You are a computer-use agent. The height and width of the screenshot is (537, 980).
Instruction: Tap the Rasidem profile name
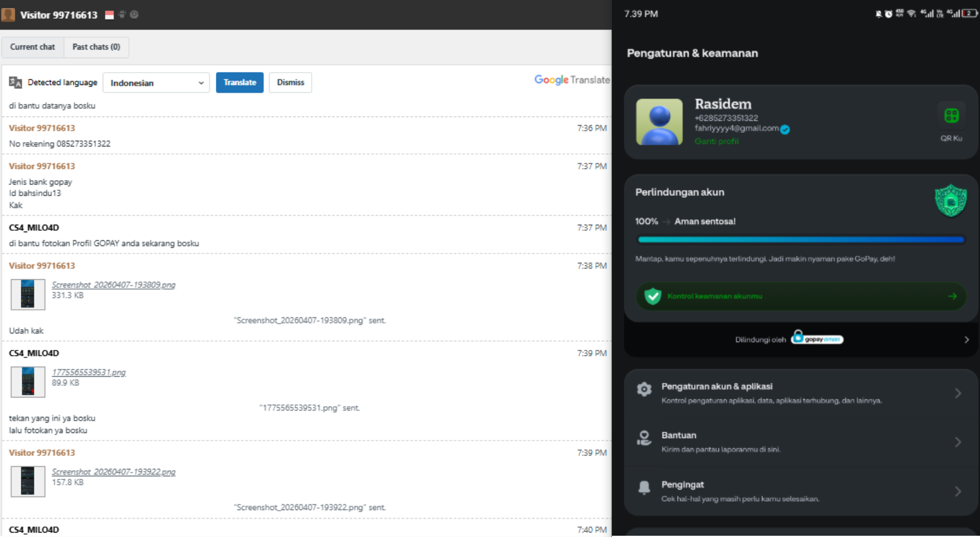(x=723, y=104)
